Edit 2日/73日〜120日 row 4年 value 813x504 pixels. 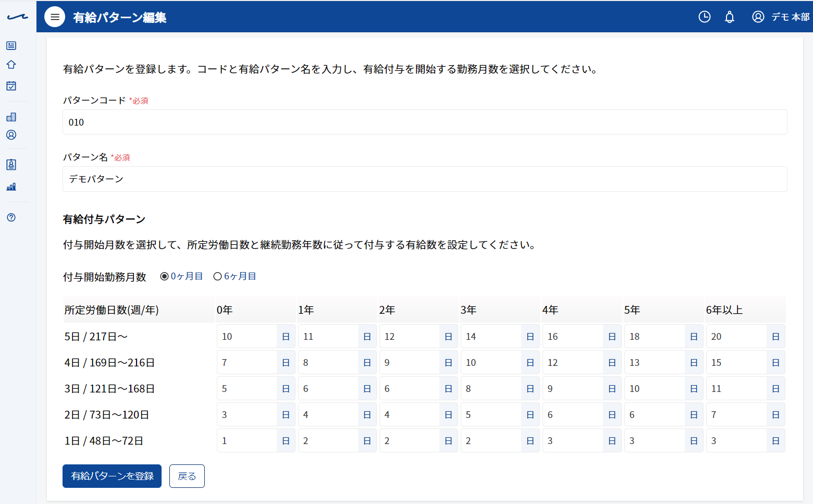point(573,414)
